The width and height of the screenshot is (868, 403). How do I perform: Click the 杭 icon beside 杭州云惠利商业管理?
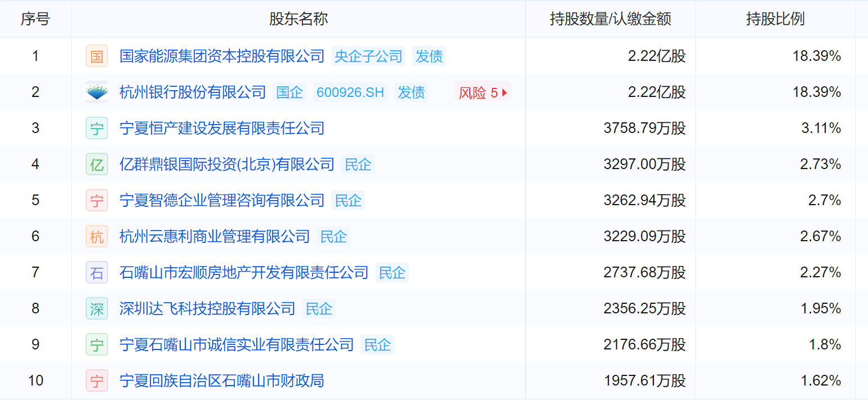click(97, 236)
